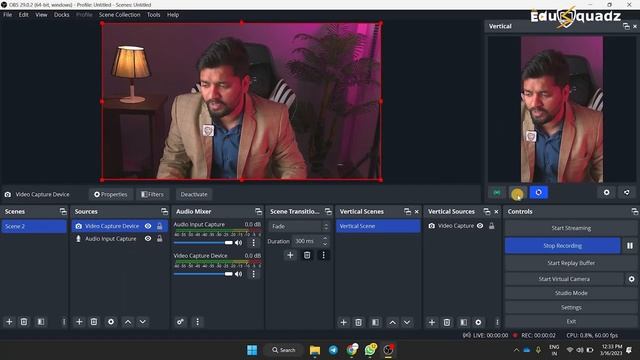This screenshot has height=360, width=640.
Task: Open transition properties three-dot menu
Action: tap(324, 255)
